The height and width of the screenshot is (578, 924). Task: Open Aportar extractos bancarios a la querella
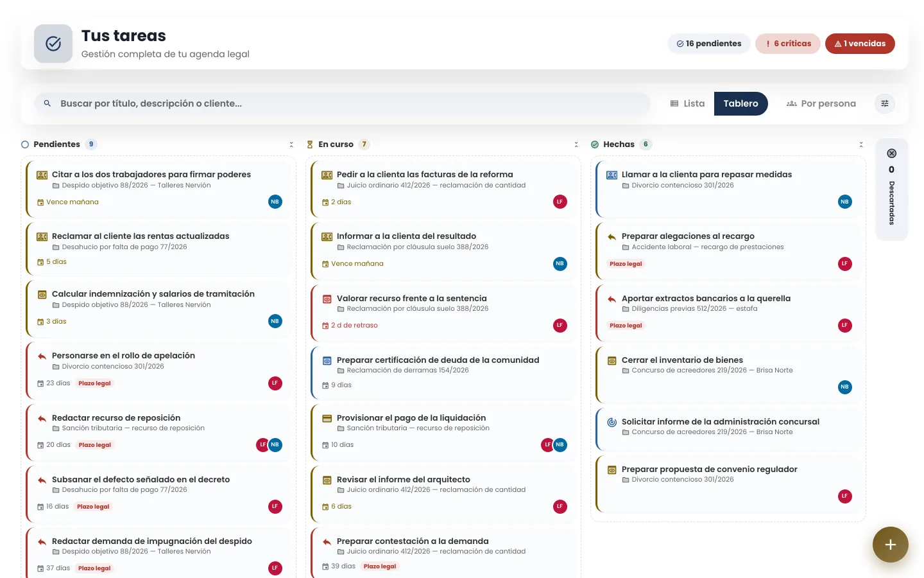pyautogui.click(x=728, y=312)
